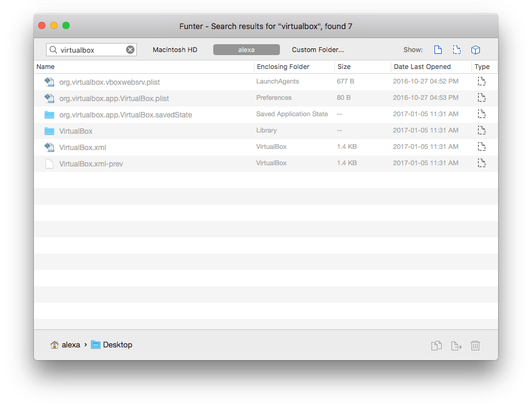Toggle showing hidden files icon
This screenshot has width=532, height=414.
(457, 50)
